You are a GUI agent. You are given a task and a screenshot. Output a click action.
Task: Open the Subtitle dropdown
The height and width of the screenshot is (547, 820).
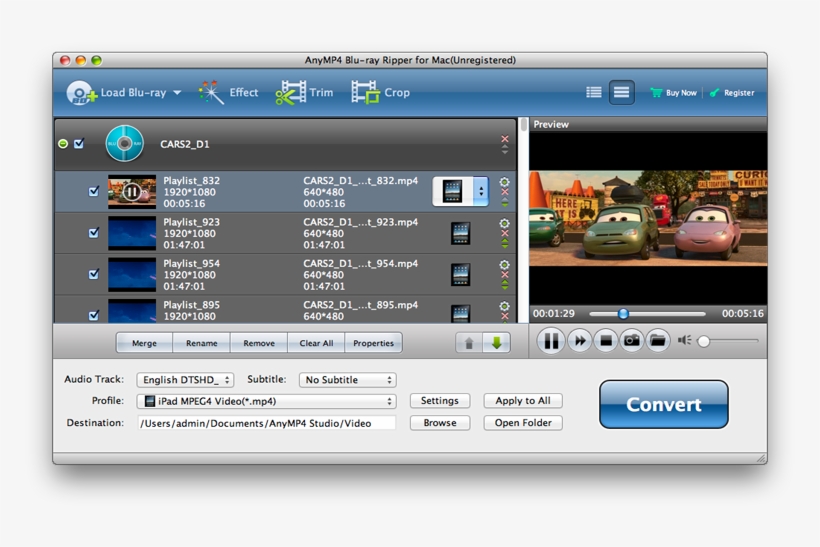click(x=348, y=380)
